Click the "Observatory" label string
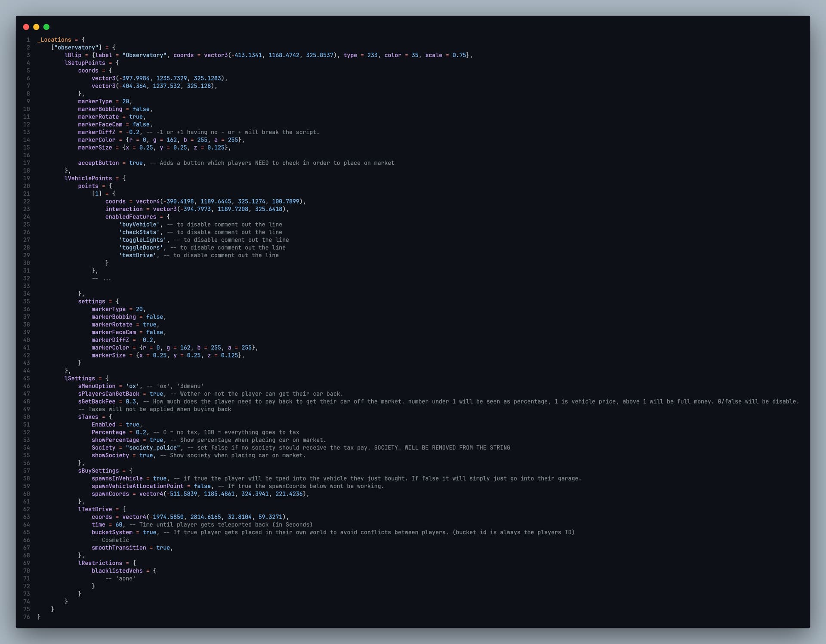Screen dimensions: 826x644 (x=145, y=55)
